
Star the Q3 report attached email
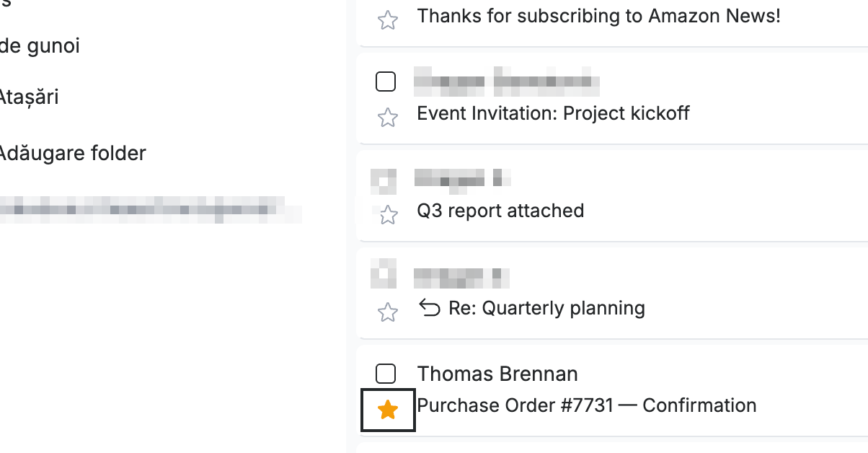388,215
